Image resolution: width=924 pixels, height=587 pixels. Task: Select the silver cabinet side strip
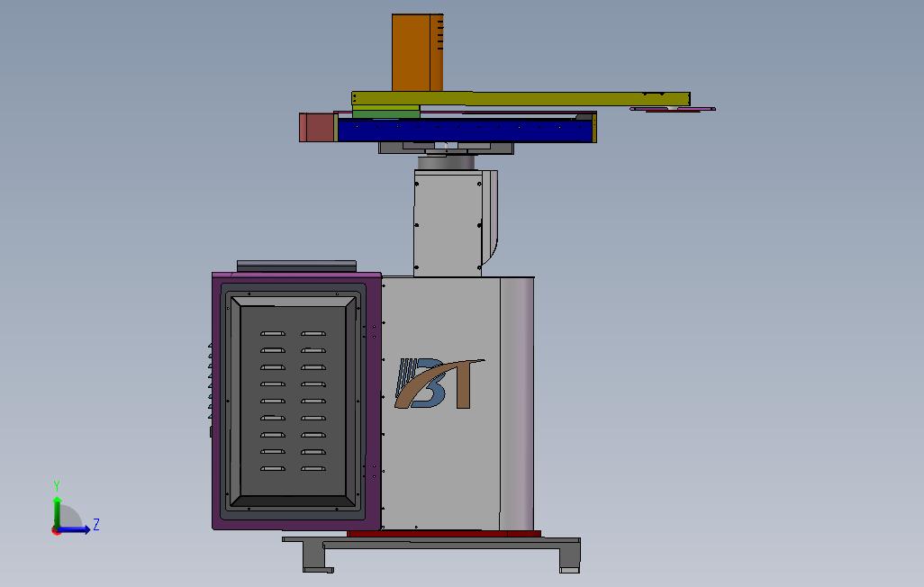pos(517,403)
